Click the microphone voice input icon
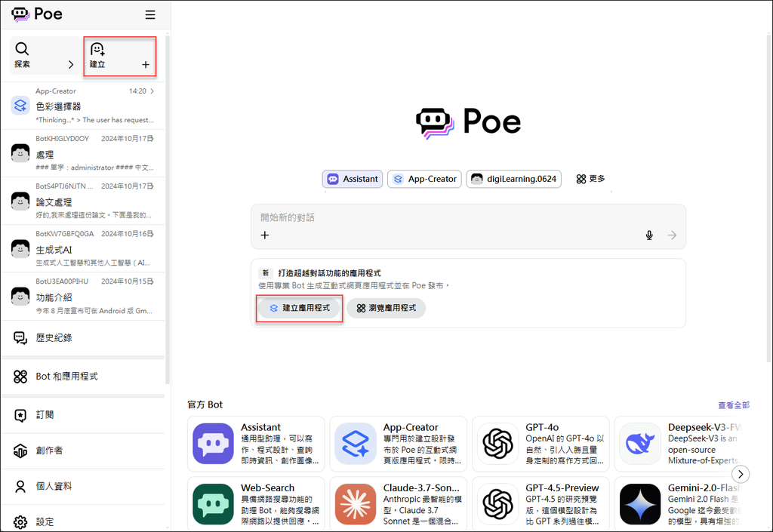This screenshot has width=773, height=532. click(649, 235)
